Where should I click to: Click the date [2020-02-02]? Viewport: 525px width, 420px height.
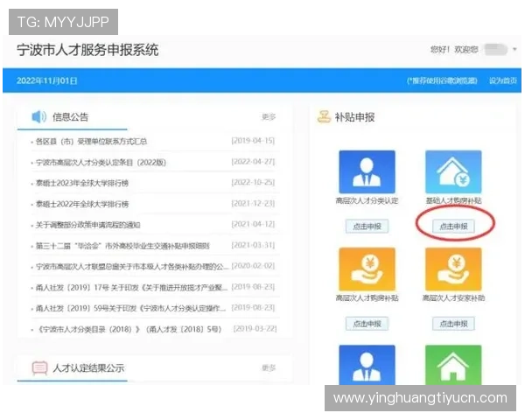(x=253, y=266)
